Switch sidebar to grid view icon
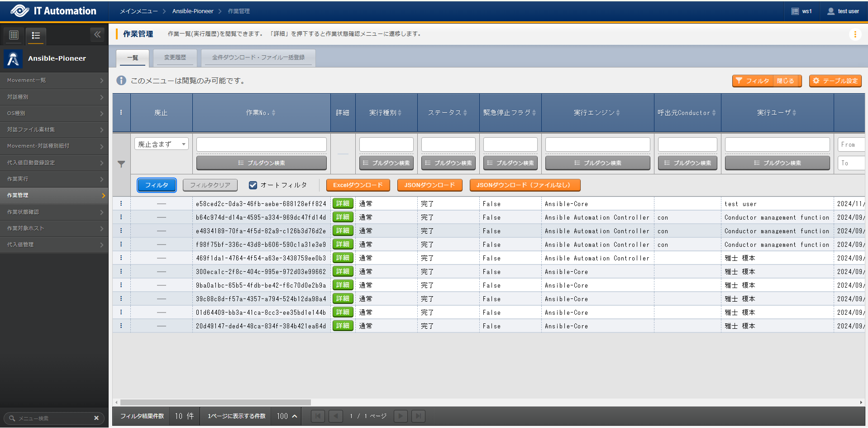The image size is (868, 428). (14, 35)
